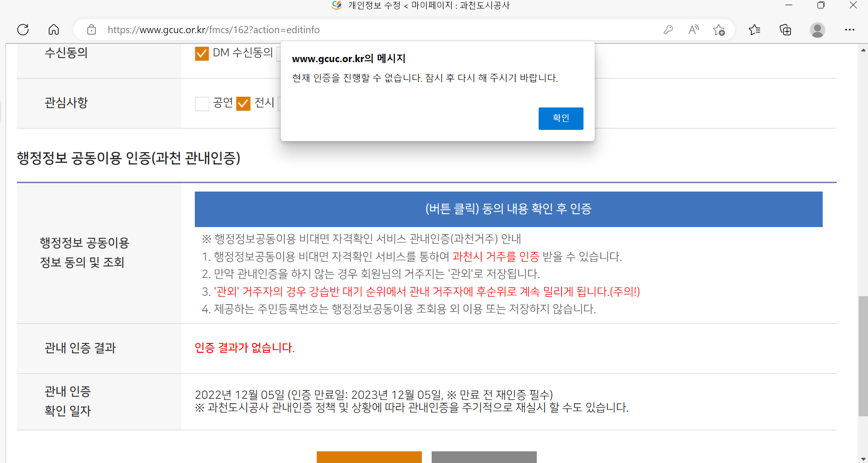The height and width of the screenshot is (463, 868).
Task: Open the Favorites list
Action: (754, 30)
